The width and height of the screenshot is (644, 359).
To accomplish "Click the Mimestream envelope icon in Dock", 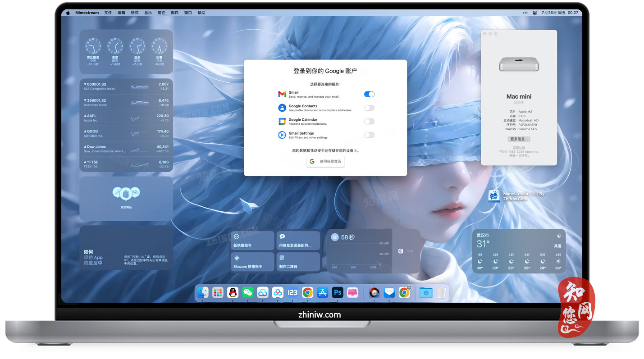I will click(389, 292).
